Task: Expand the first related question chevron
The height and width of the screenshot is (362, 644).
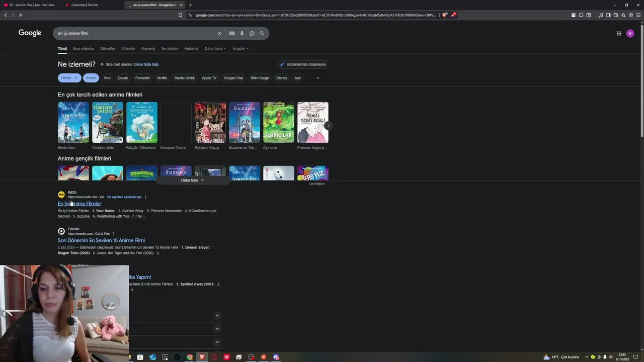Action: pos(217,316)
